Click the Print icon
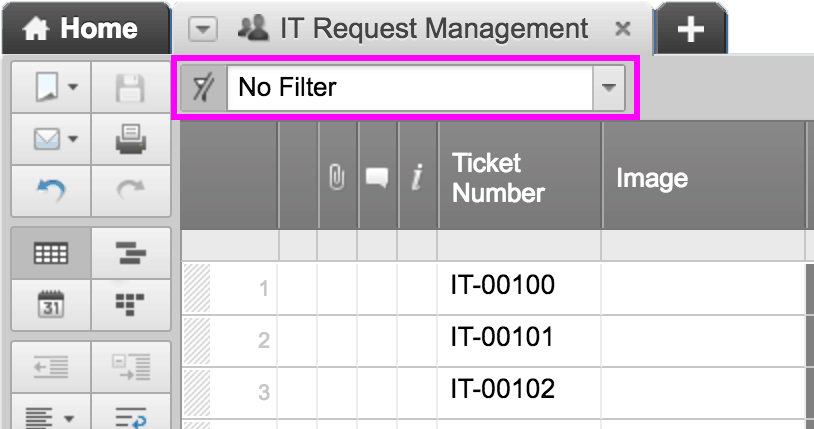The height and width of the screenshot is (429, 814). pos(131,141)
